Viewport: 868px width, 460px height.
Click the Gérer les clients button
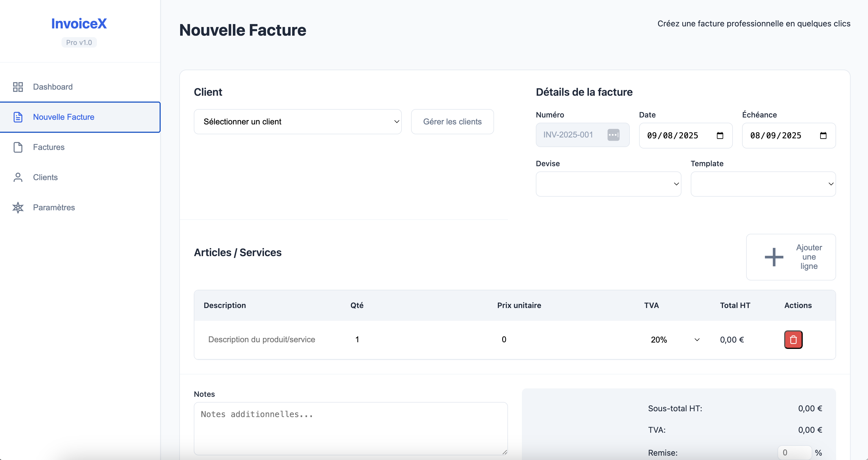(452, 122)
